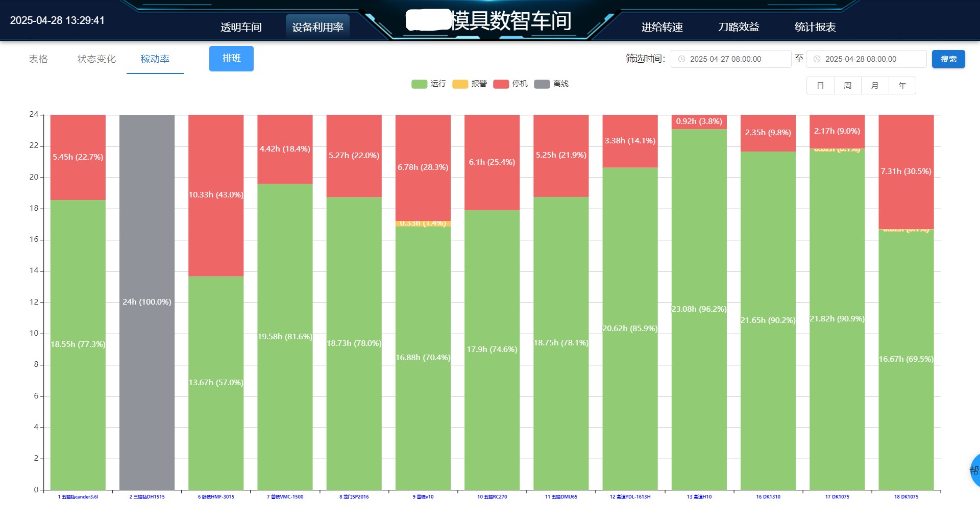Screen dimensions: 980x525
Task: Click the 搜索 search button
Action: [948, 59]
